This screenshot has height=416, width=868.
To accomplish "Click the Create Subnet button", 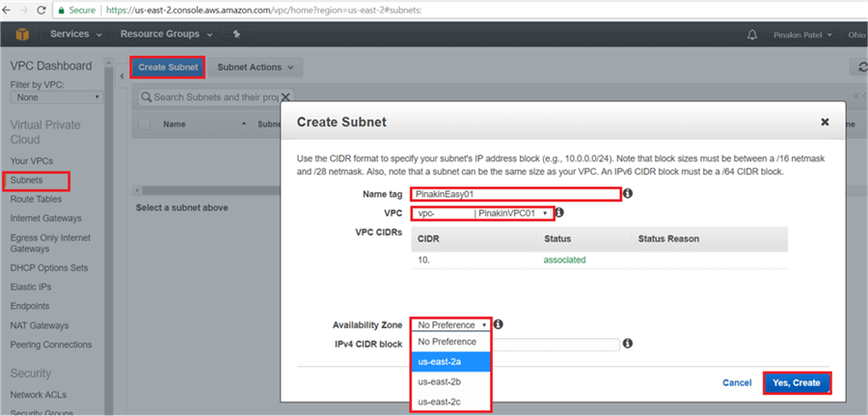I will click(x=168, y=67).
